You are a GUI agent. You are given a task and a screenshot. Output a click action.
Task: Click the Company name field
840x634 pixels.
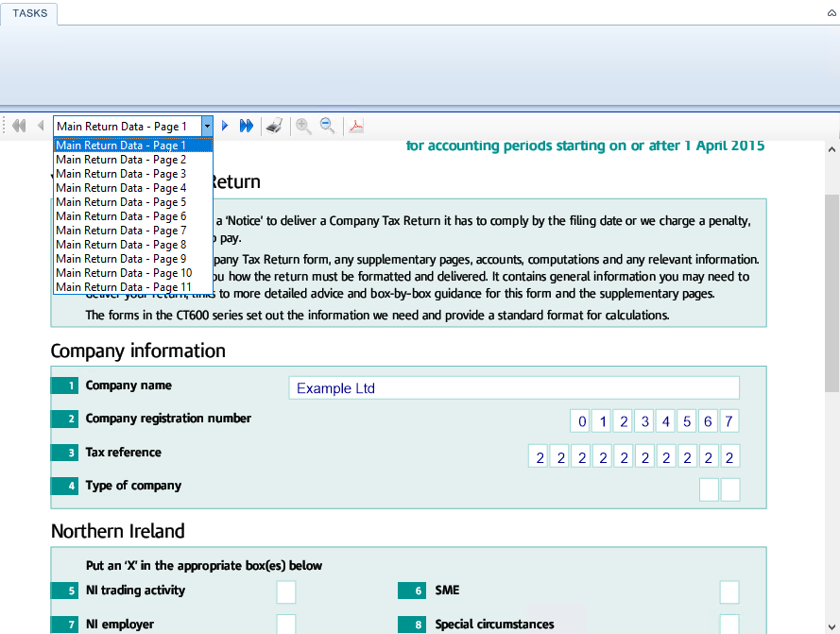pyautogui.click(x=514, y=388)
